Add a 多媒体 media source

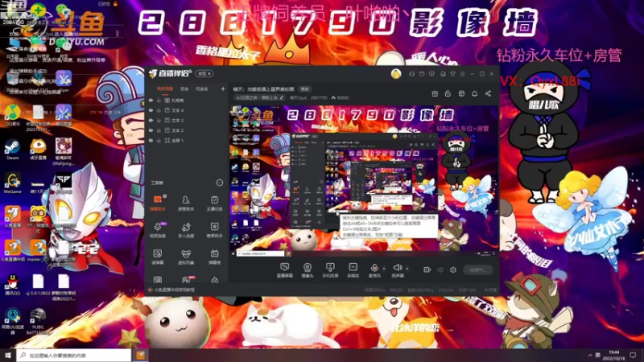[x=353, y=270]
